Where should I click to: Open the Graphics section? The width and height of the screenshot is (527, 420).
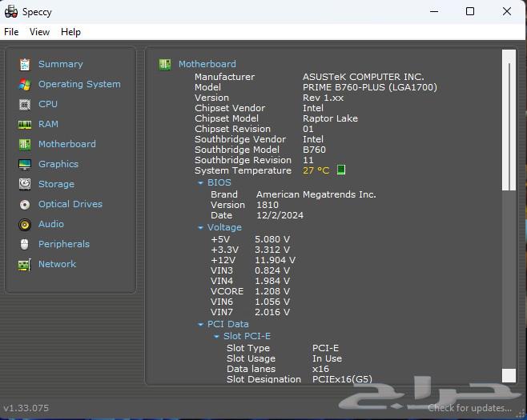[x=58, y=164]
